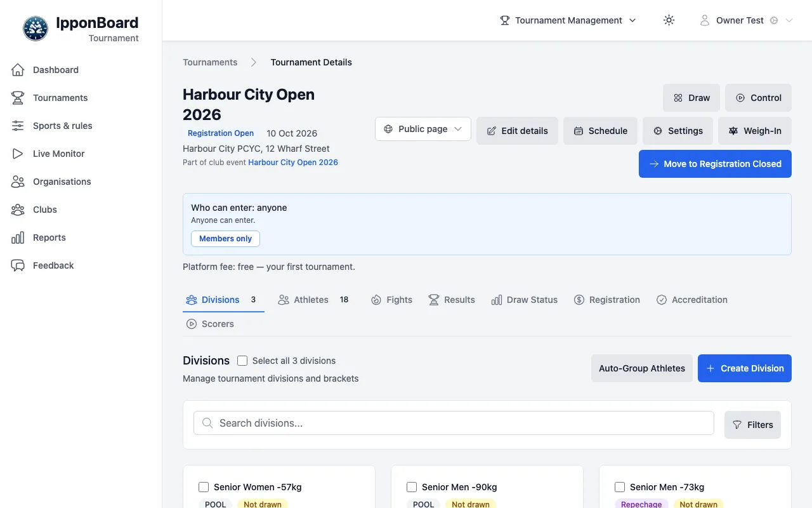Click the Clubs group icon
This screenshot has height=508, width=812.
18,210
